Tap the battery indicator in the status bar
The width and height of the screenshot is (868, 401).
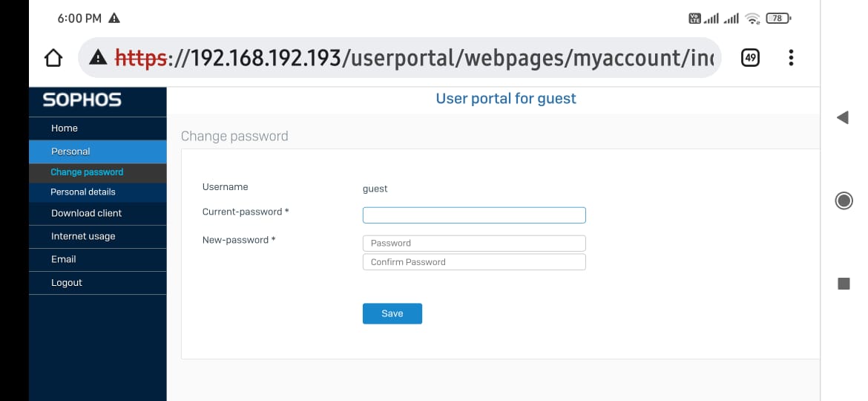(x=778, y=19)
